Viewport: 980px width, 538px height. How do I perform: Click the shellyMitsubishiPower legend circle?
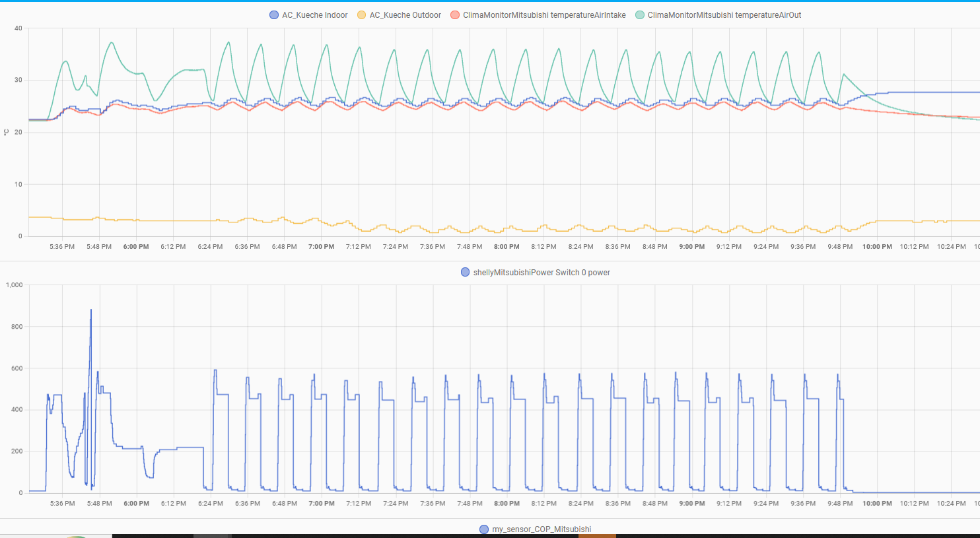pos(466,273)
